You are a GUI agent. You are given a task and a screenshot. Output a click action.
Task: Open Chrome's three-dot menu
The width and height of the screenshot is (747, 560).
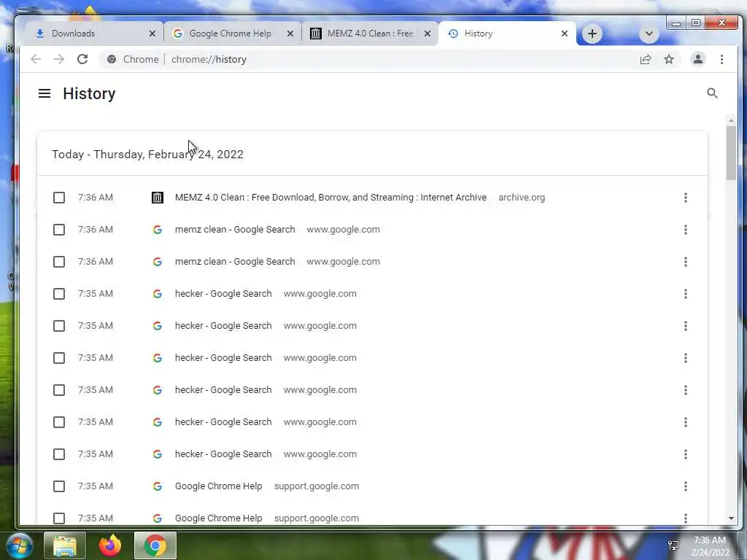tap(721, 59)
